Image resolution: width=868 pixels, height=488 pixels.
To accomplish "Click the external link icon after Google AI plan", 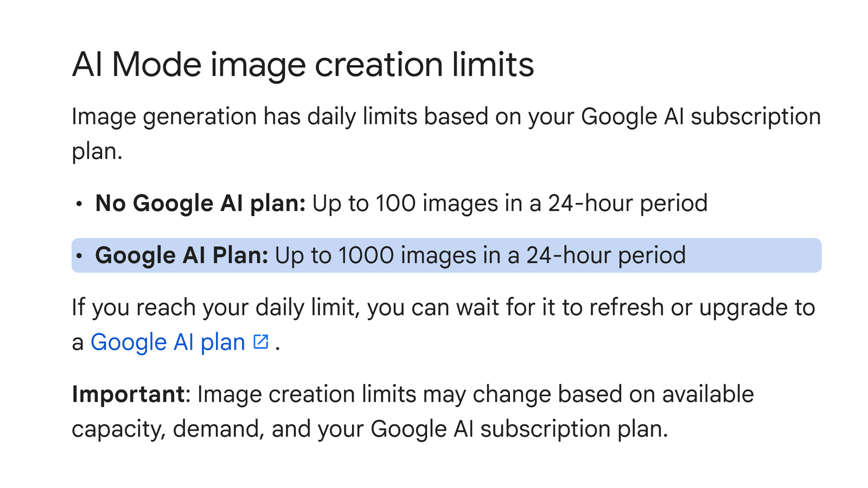I will pos(261,342).
